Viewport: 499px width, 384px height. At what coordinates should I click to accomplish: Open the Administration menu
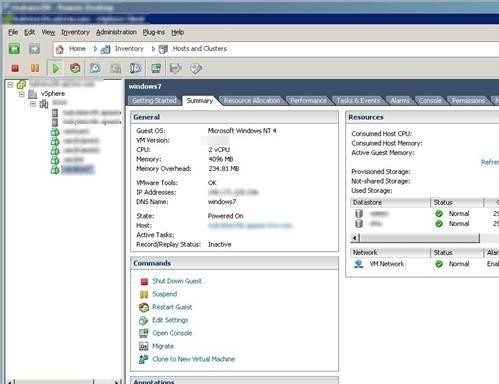point(116,32)
